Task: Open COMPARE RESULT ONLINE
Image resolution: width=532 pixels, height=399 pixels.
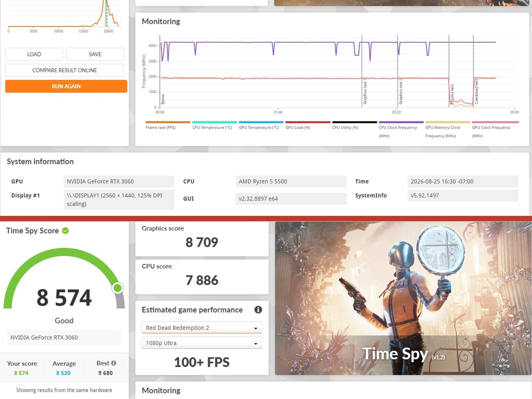Action: tap(65, 70)
